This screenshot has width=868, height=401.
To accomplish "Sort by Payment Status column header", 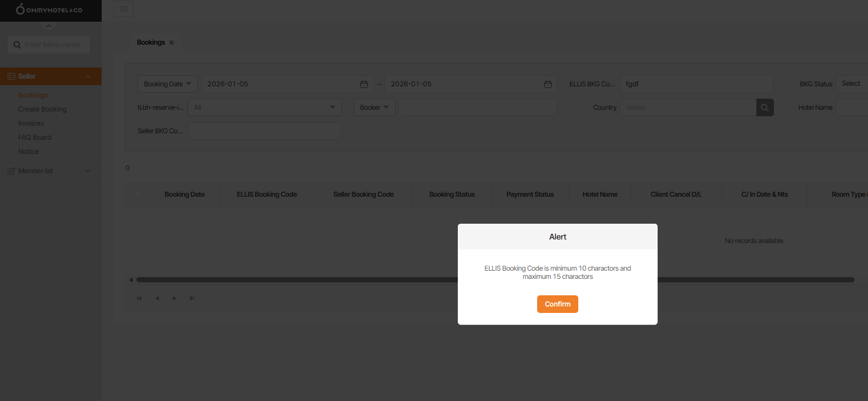I will click(x=530, y=194).
